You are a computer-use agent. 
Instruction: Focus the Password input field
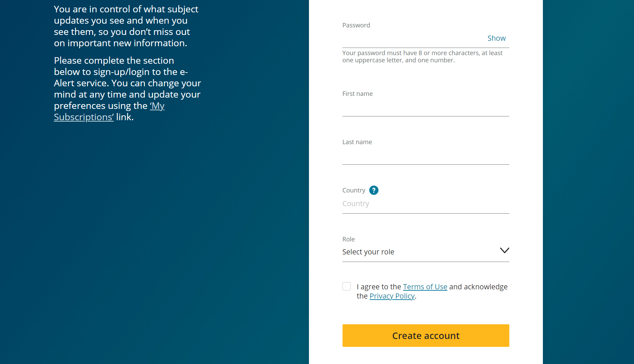point(413,39)
